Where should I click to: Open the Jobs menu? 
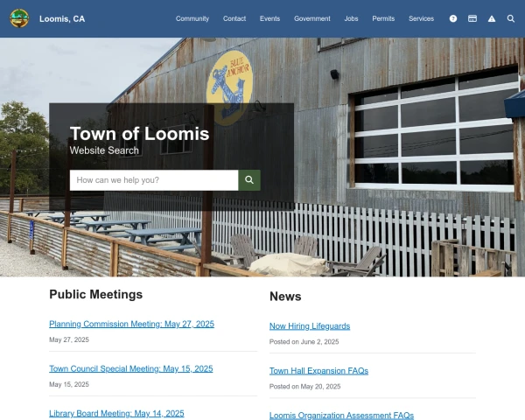[x=351, y=18]
